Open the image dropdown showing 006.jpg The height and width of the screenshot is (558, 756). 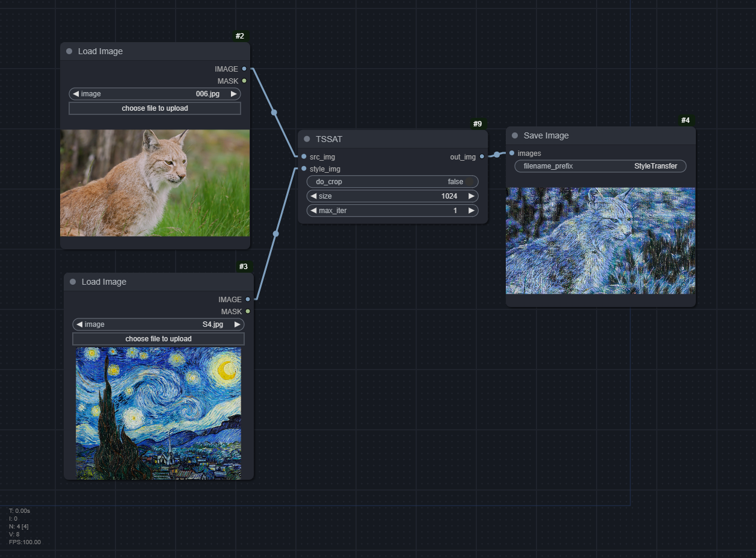[x=155, y=94]
